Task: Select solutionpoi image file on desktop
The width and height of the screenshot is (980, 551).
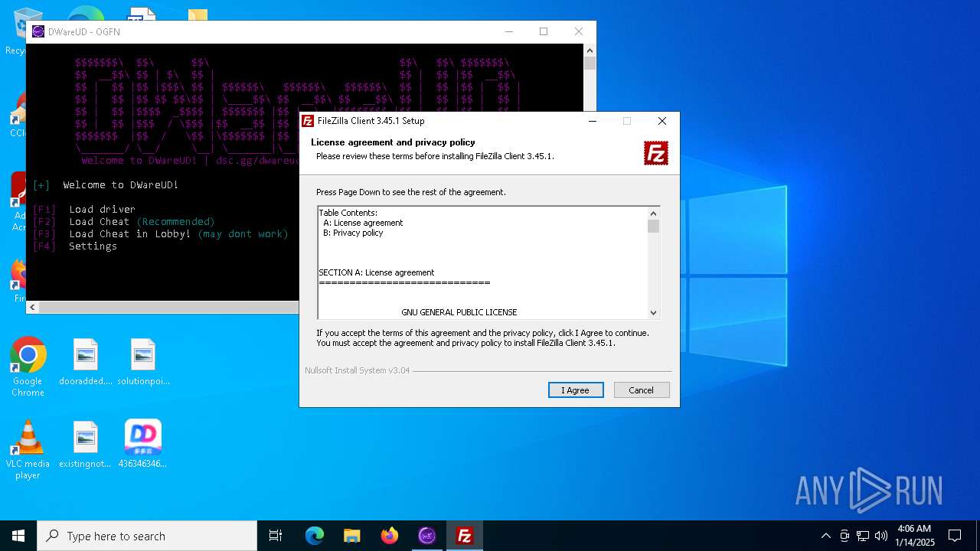Action: point(143,362)
